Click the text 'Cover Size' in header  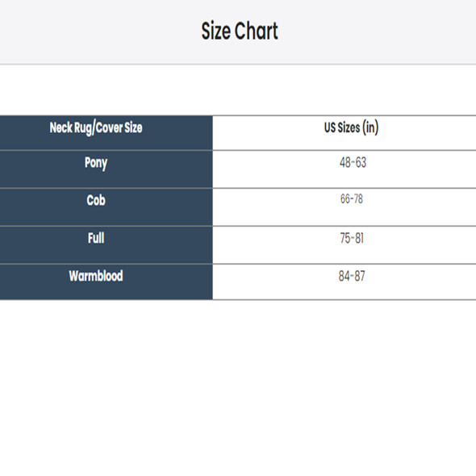[x=119, y=127]
